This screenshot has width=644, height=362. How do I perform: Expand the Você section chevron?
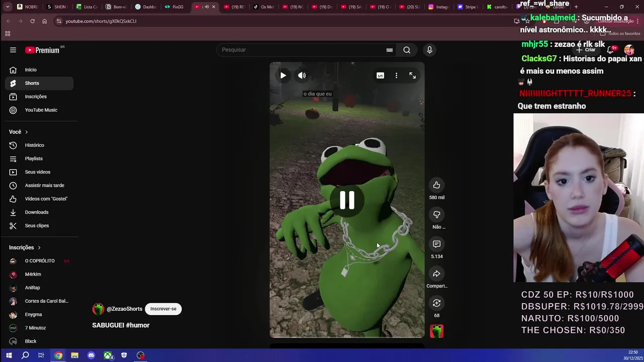point(26,132)
